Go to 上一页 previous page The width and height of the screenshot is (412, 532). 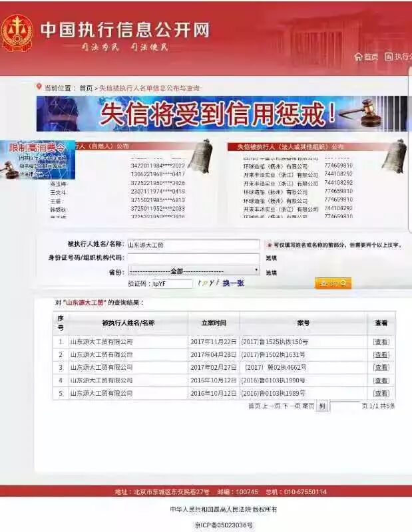click(271, 406)
